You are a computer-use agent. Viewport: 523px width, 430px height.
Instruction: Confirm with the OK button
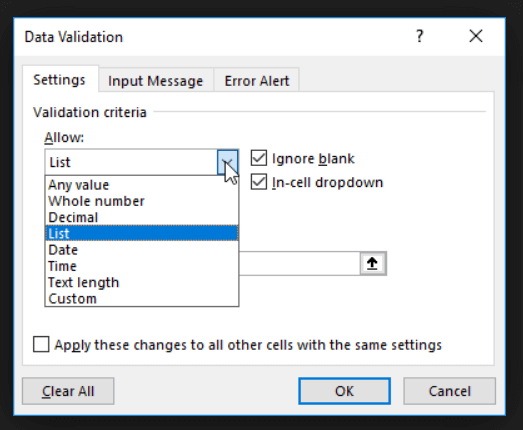(x=344, y=391)
